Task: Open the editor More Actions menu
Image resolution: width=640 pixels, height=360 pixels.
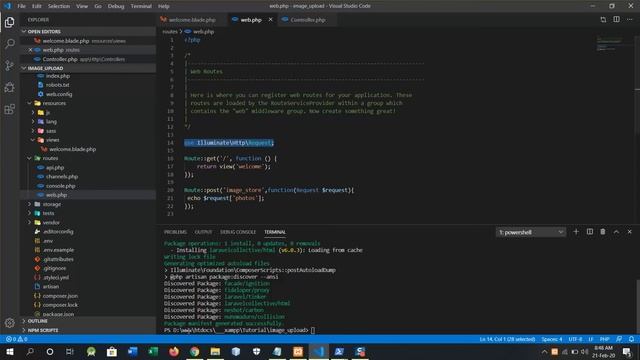Action: pos(629,20)
